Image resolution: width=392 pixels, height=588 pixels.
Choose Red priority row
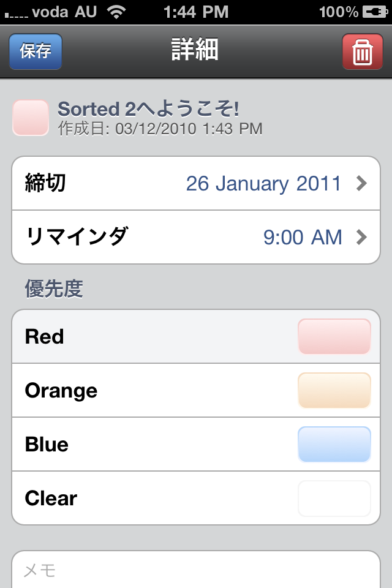point(196,336)
